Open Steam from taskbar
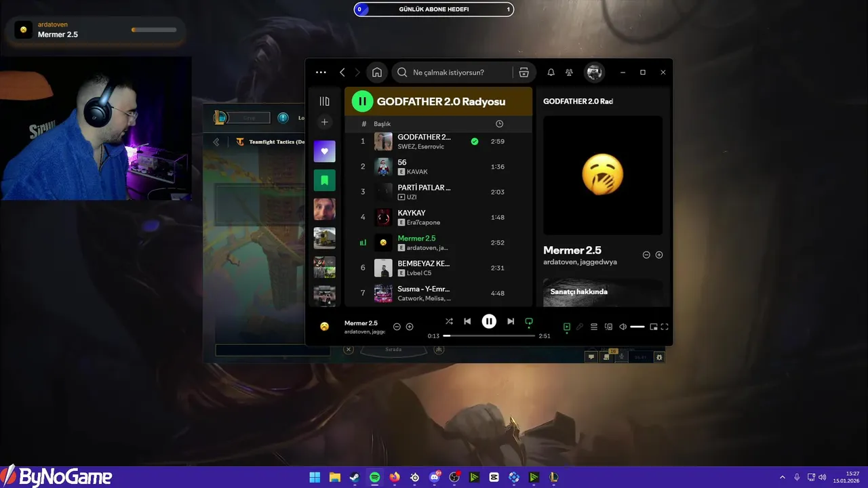 [355, 477]
